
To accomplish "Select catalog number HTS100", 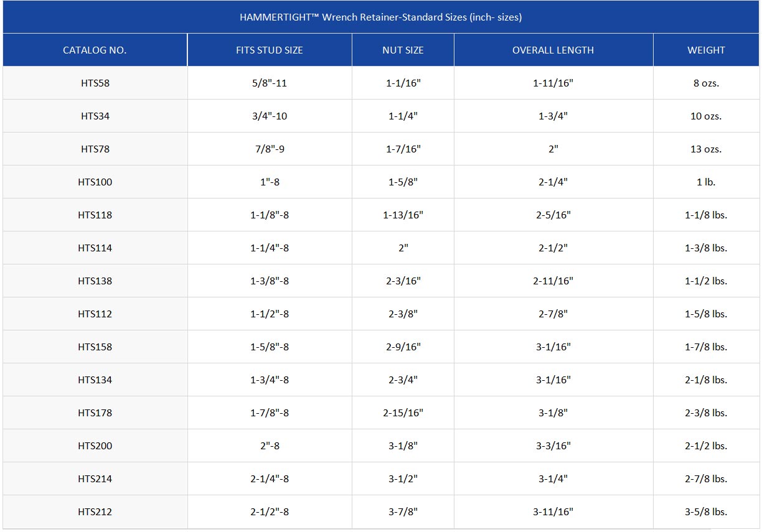I will [x=95, y=182].
